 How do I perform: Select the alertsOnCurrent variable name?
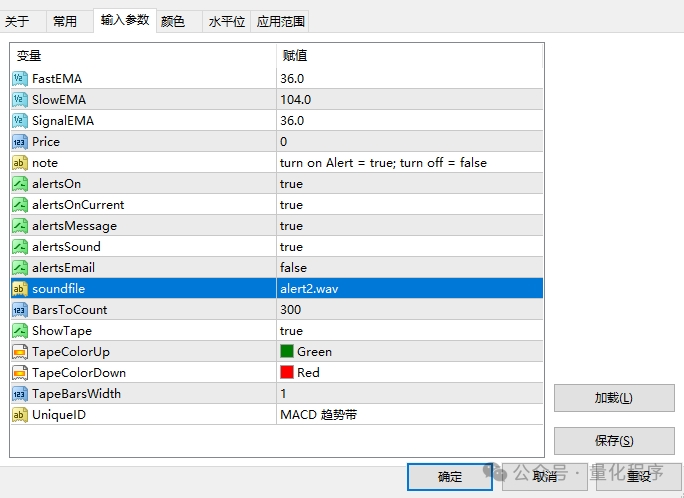pos(78,205)
